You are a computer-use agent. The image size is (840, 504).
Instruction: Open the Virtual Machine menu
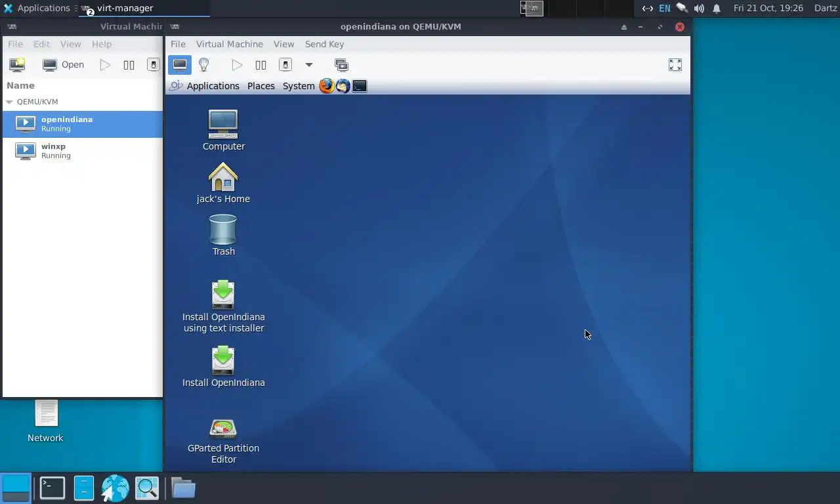(x=230, y=44)
